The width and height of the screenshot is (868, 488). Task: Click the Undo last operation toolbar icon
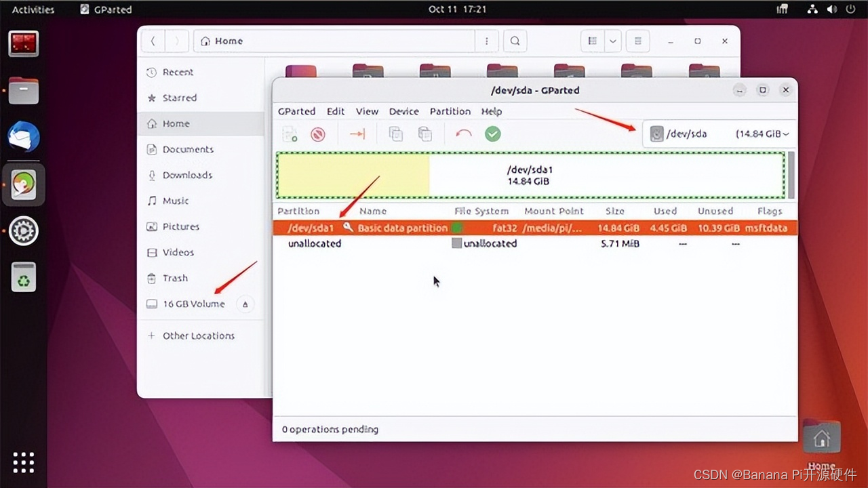tap(464, 134)
